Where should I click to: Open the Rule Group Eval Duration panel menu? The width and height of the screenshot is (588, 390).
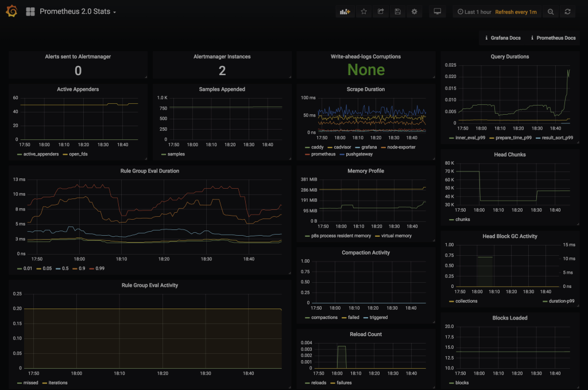tap(150, 171)
